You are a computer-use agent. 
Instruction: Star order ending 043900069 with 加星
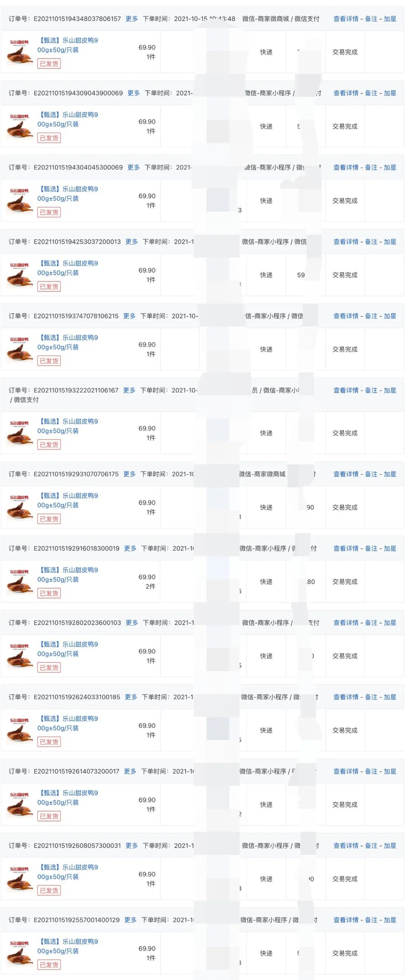(390, 93)
